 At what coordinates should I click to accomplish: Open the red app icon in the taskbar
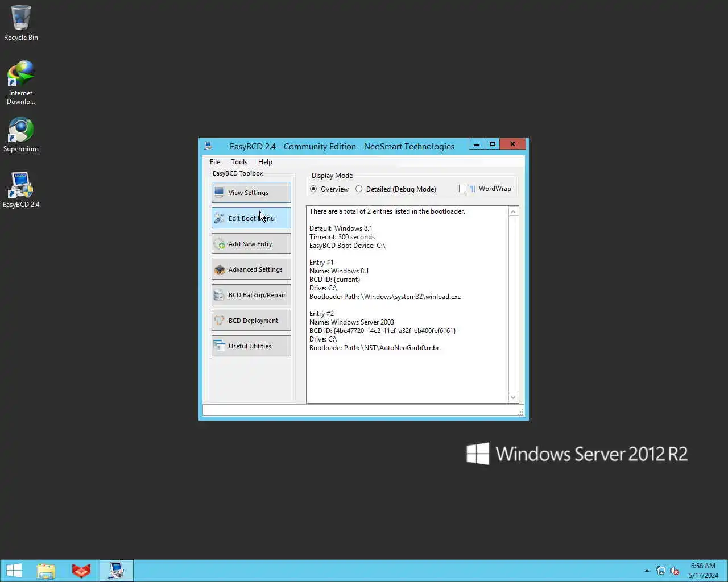point(81,571)
